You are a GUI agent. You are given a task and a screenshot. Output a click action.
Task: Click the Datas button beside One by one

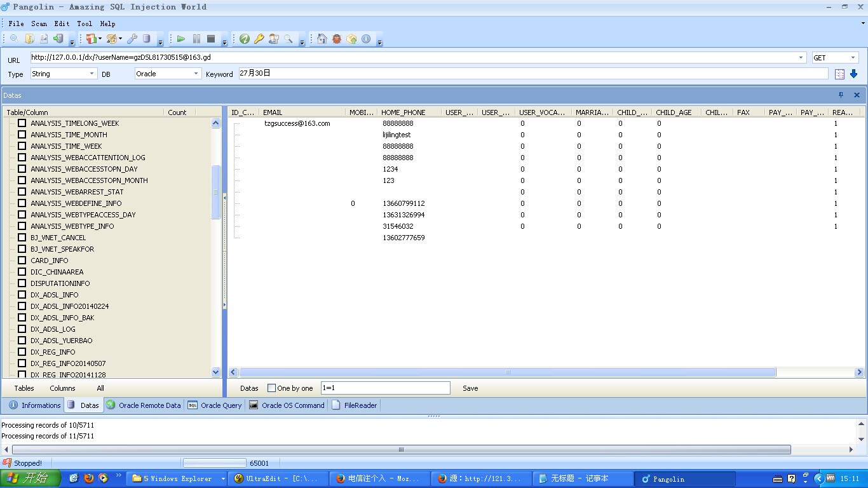coord(249,388)
